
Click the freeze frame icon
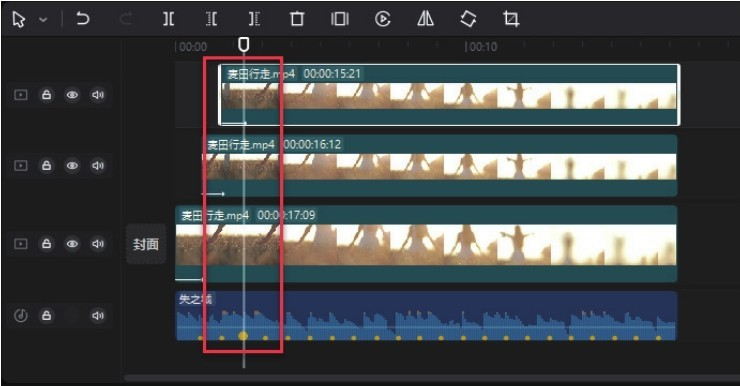(340, 19)
